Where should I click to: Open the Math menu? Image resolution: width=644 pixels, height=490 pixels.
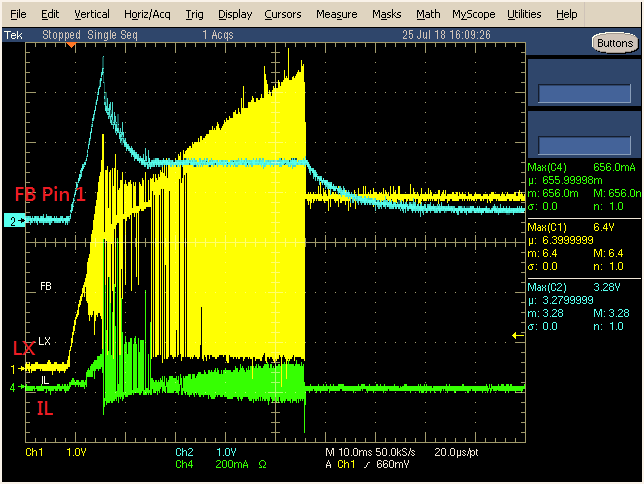[x=428, y=14]
